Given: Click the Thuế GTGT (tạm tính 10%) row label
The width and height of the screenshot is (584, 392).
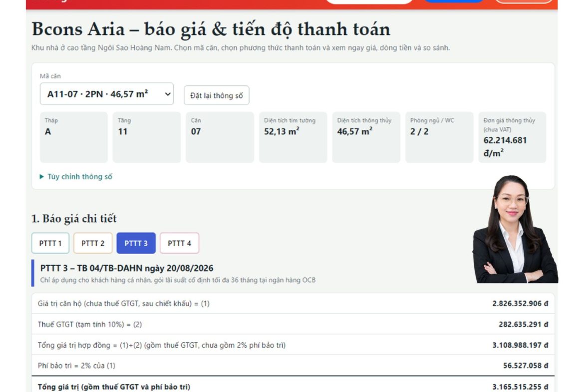Looking at the screenshot, I should coord(90,325).
